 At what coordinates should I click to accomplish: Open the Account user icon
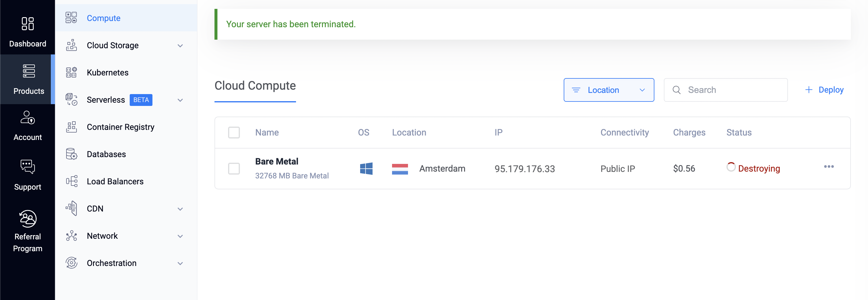(28, 117)
